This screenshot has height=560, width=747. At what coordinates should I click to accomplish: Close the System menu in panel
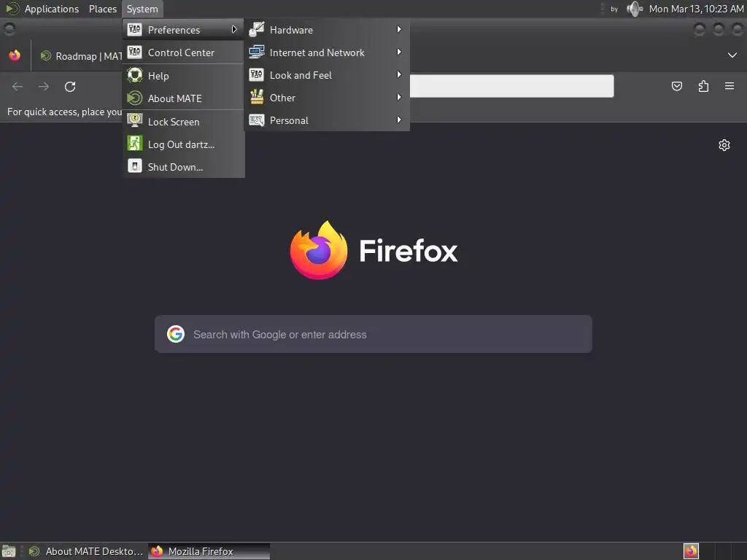pyautogui.click(x=142, y=9)
